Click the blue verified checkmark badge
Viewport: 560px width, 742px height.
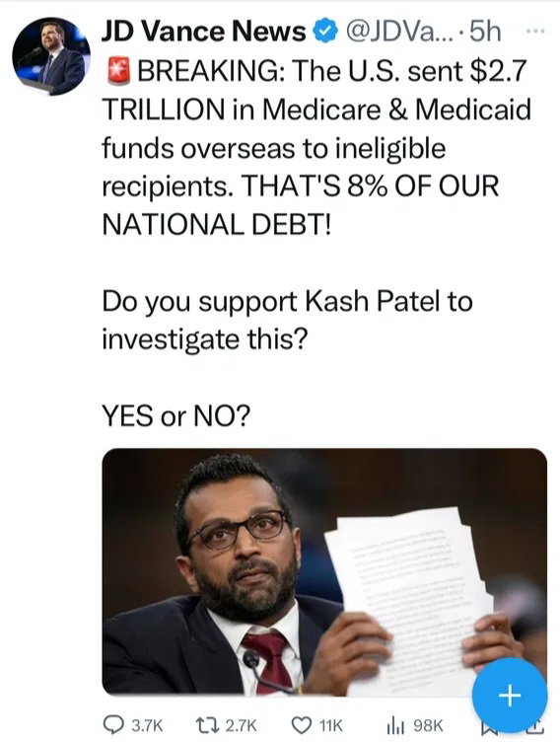(x=325, y=32)
